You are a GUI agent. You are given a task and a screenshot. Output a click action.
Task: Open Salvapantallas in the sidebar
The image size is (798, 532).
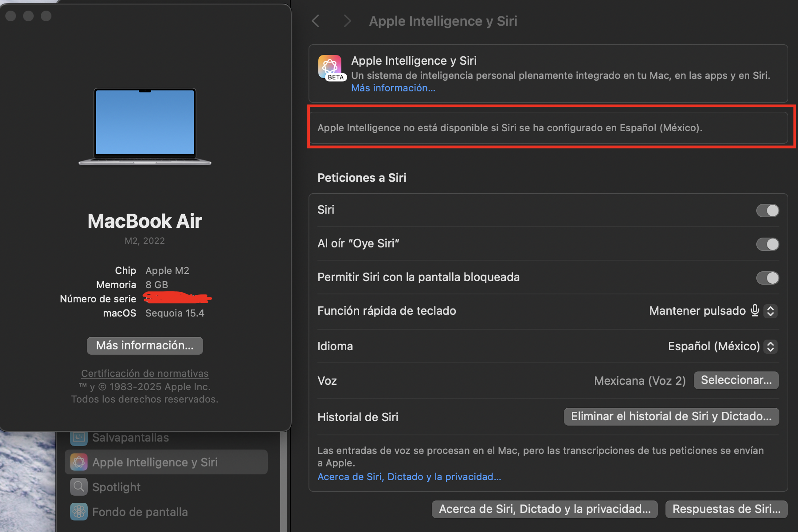point(166,438)
